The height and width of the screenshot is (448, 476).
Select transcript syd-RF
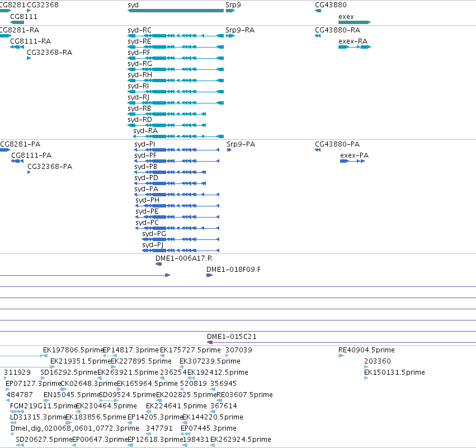(x=176, y=58)
